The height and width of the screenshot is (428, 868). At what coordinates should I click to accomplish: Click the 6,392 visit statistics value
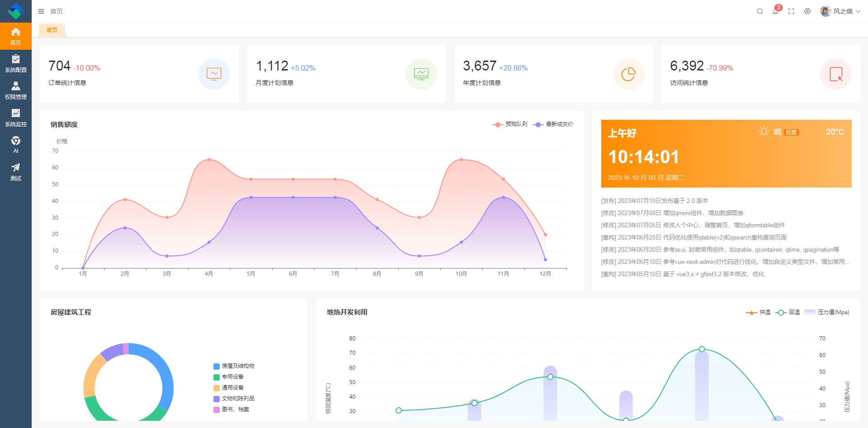[687, 66]
